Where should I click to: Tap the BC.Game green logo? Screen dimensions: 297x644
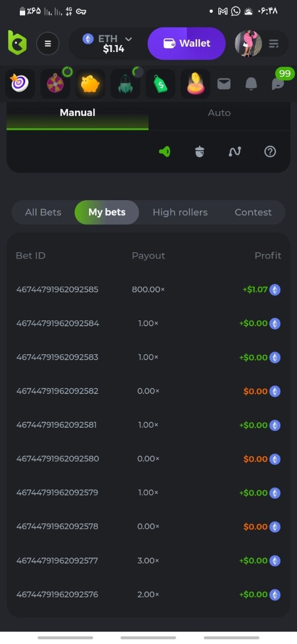(x=17, y=42)
